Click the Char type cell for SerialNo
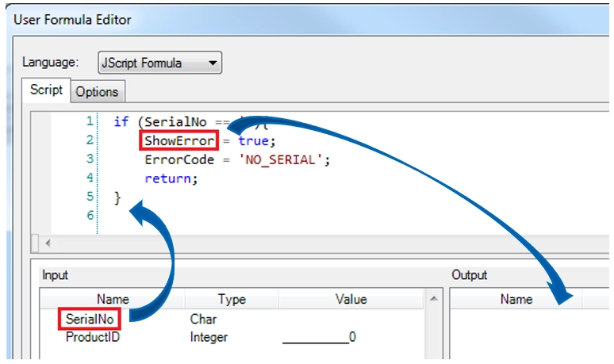The height and width of the screenshot is (364, 614). point(204,319)
